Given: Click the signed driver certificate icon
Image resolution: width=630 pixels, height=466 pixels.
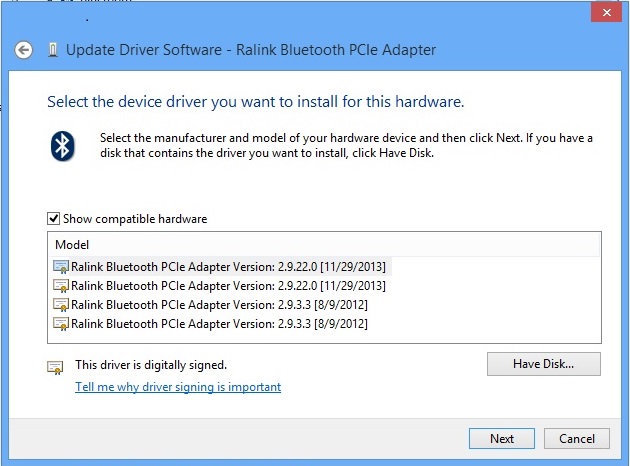Looking at the screenshot, I should 55,367.
